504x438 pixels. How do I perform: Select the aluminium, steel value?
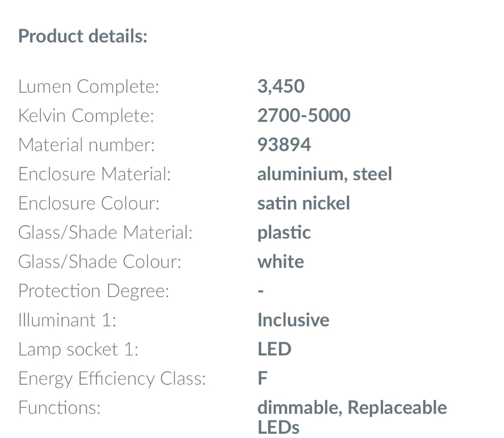[x=324, y=174]
